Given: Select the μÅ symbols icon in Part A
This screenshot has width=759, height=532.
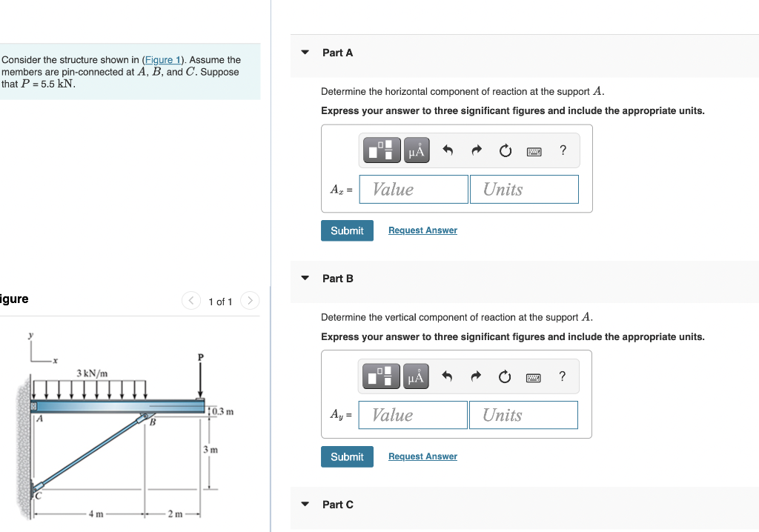Looking at the screenshot, I should (x=416, y=150).
